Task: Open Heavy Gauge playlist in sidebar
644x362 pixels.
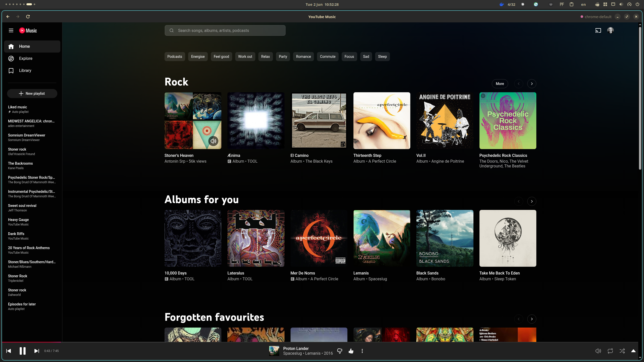Action: pos(32,222)
